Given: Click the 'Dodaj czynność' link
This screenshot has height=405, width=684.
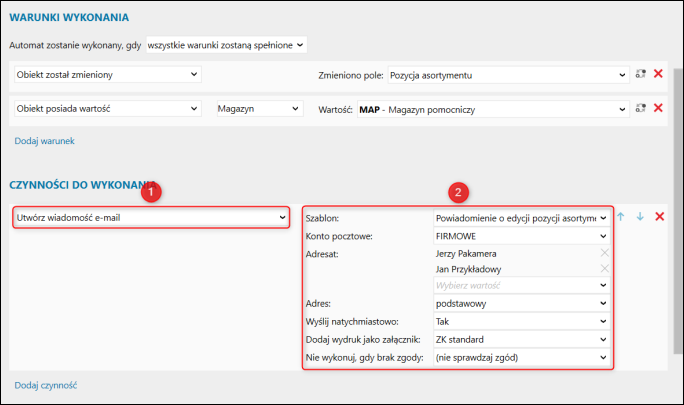Looking at the screenshot, I should coord(46,384).
